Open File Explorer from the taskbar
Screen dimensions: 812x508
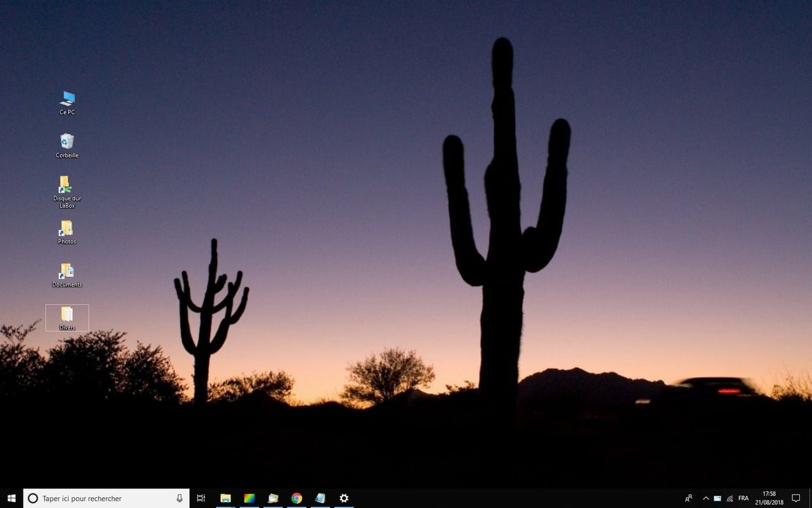pyautogui.click(x=225, y=498)
